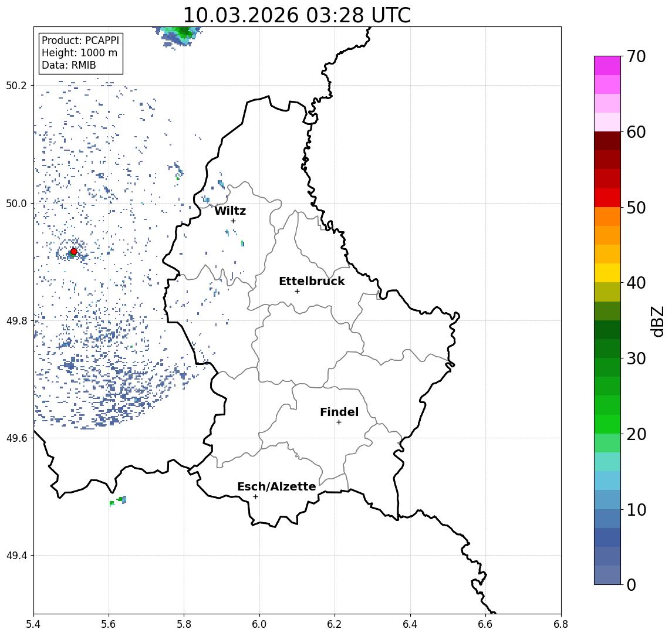Click the dBZ colorbar axis label
The height and width of the screenshot is (636, 672).
click(x=658, y=321)
